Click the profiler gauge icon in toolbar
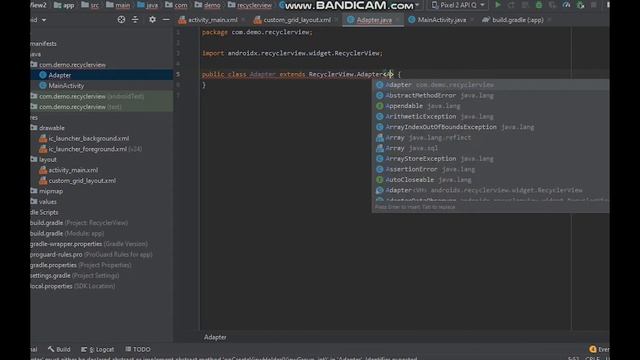640x360 pixels. click(566, 5)
